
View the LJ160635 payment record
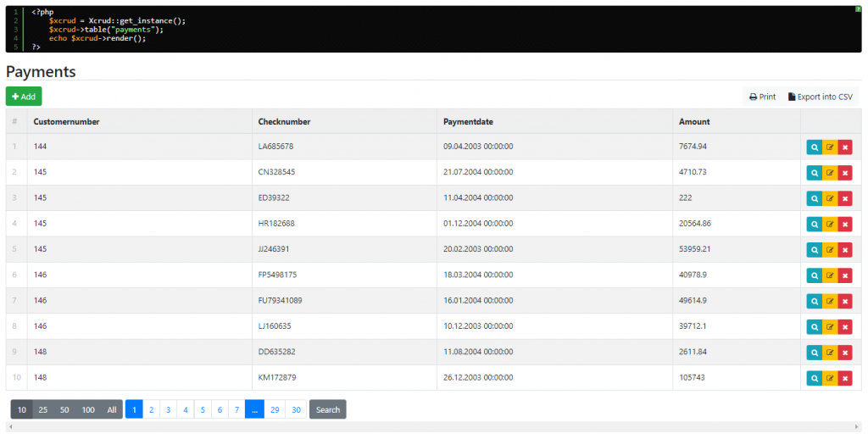click(815, 326)
